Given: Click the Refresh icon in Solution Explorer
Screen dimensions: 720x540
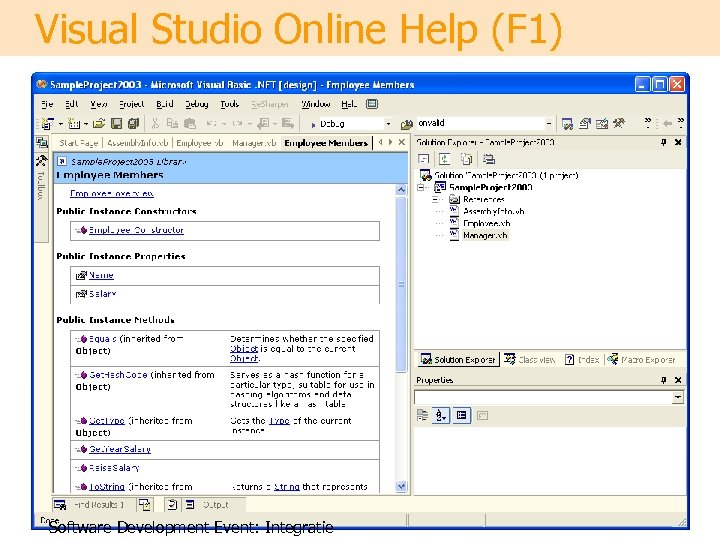Looking at the screenshot, I should [x=445, y=159].
